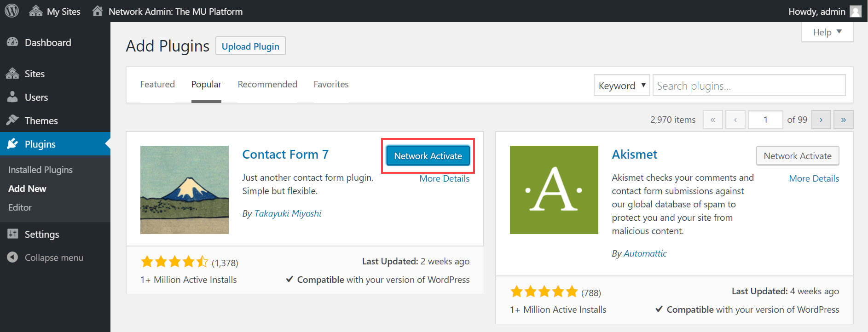Click the Add Plugins page heading
The width and height of the screenshot is (868, 332).
coord(168,46)
